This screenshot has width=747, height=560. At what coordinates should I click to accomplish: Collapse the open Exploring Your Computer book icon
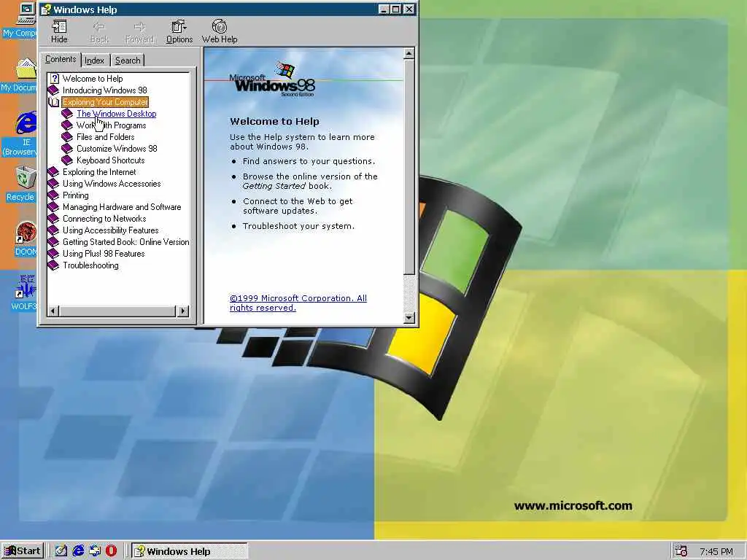click(54, 102)
